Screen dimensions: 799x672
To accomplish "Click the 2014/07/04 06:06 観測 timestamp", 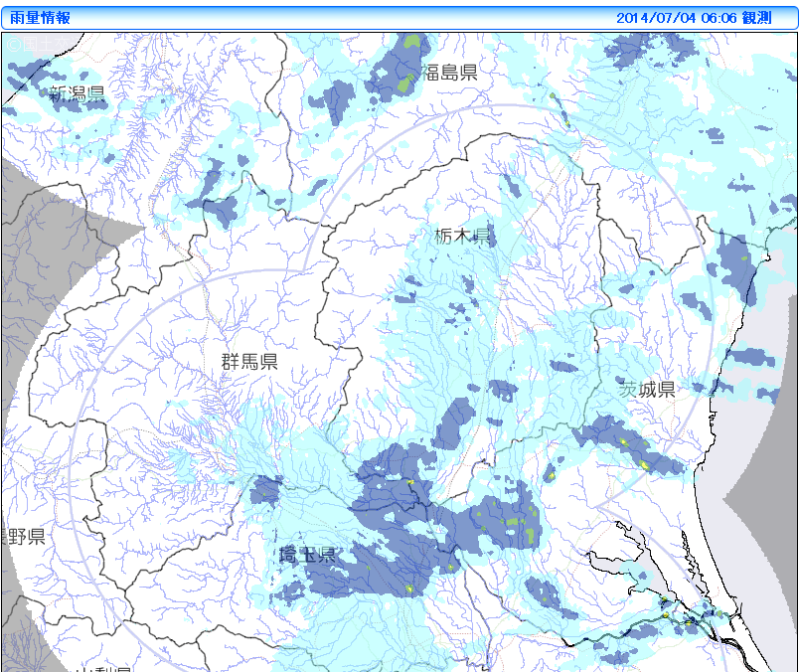I will [693, 18].
